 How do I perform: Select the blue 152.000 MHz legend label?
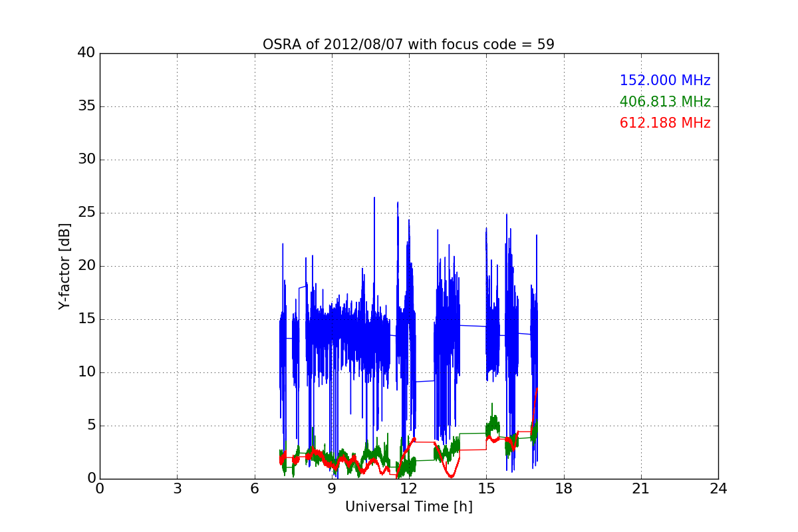[665, 80]
